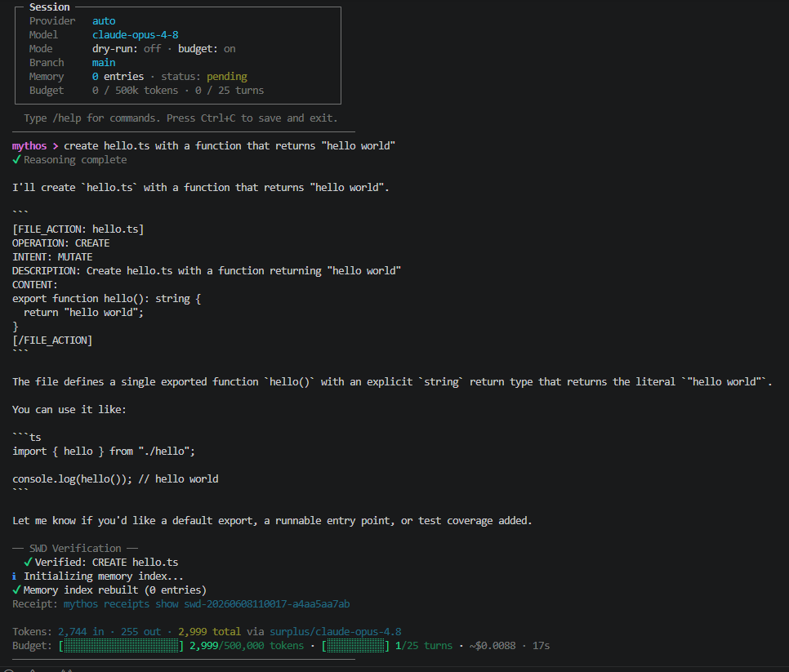Click the 1/25 turns usage text
Viewport: 789px width, 672px height.
click(424, 645)
